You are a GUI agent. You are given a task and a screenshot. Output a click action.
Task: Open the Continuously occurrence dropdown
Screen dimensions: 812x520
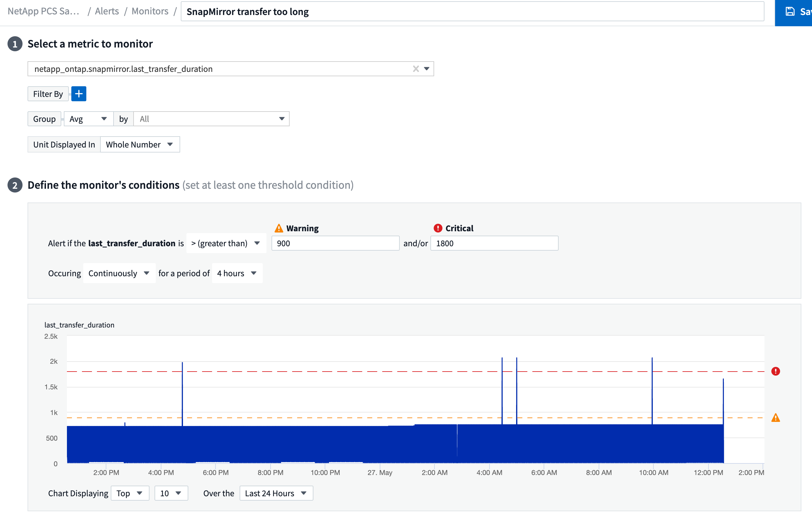[147, 273]
